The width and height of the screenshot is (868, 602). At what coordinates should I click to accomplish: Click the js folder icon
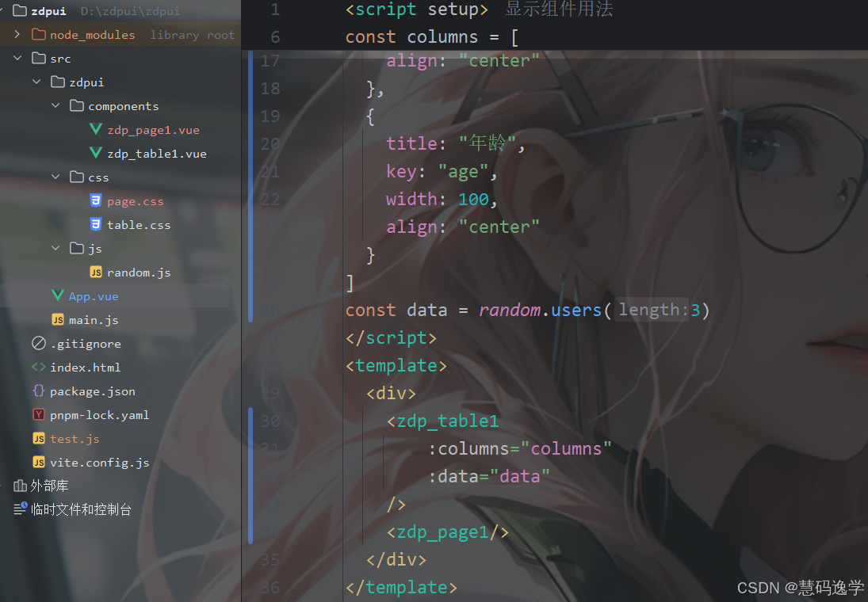click(77, 249)
